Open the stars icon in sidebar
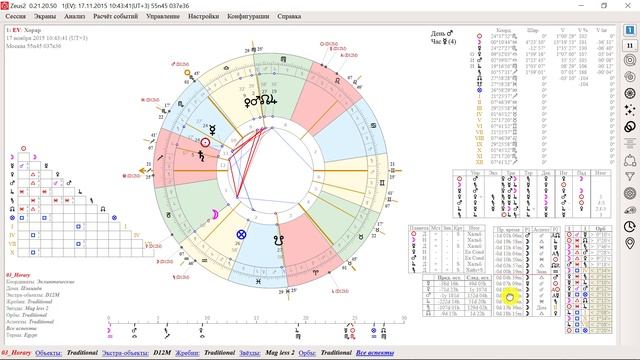640x360 pixels. pyautogui.click(x=630, y=110)
